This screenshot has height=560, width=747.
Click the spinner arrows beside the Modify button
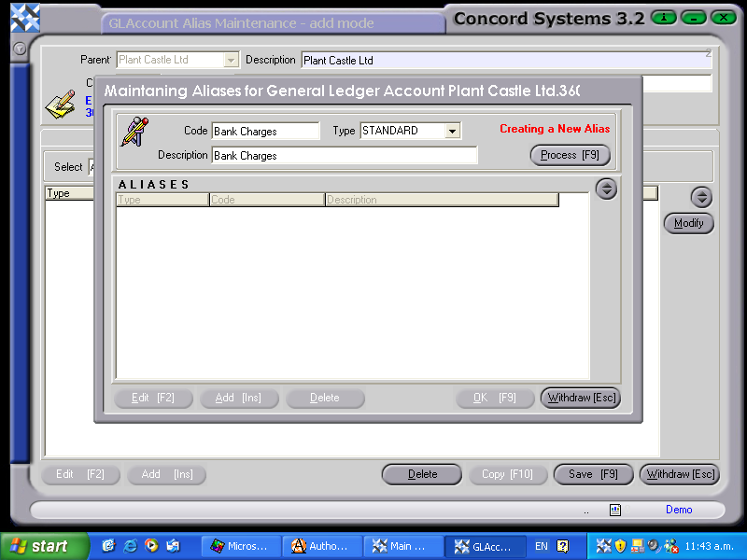tap(701, 197)
